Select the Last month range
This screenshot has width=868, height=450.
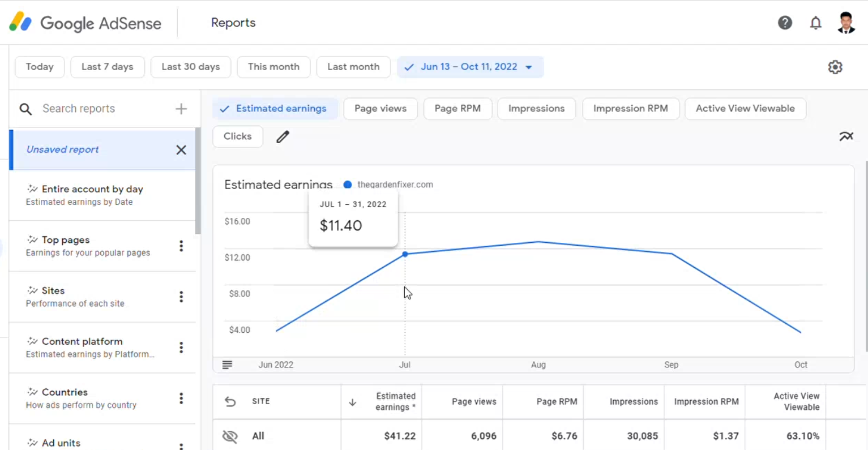click(353, 67)
